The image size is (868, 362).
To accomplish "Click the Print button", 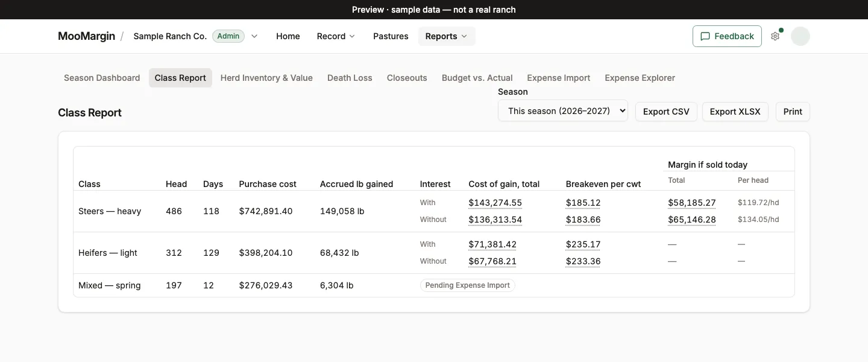I will tap(793, 112).
